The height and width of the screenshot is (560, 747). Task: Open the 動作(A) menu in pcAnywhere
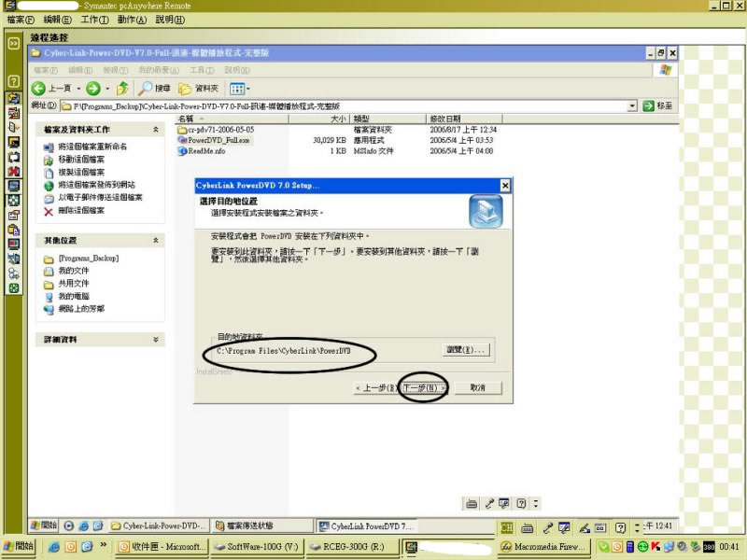pos(132,20)
